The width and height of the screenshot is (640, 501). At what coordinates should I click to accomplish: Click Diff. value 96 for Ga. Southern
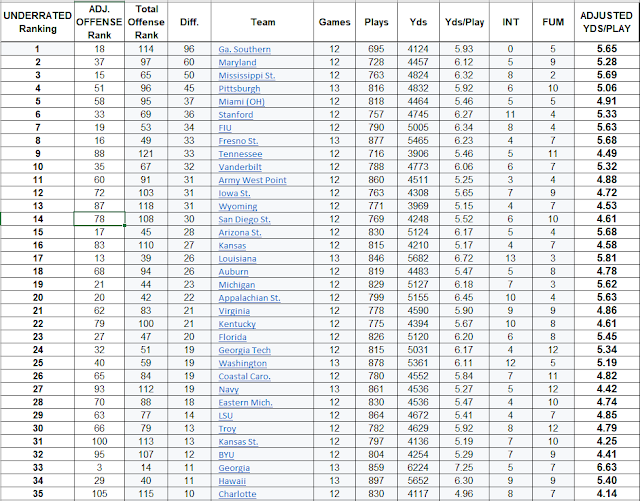tap(189, 49)
